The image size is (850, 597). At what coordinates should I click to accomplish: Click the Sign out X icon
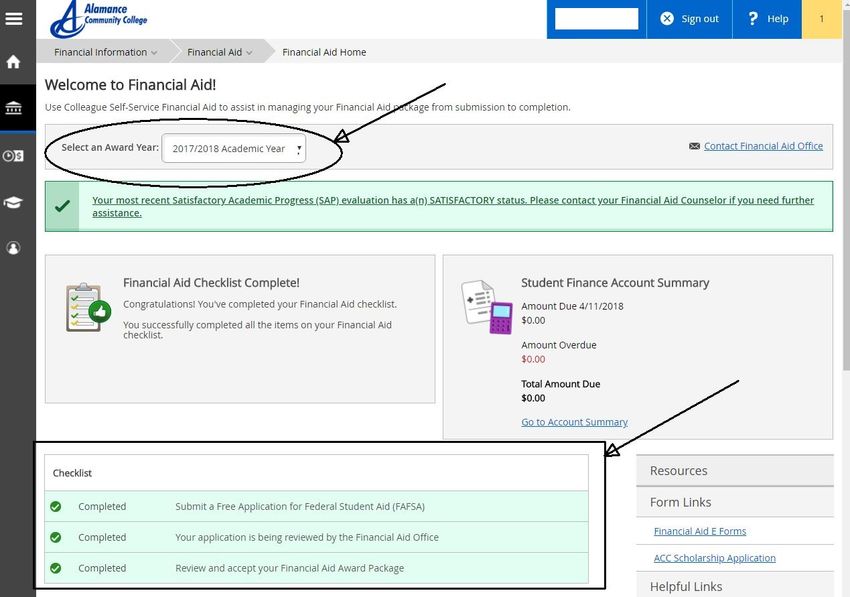667,18
